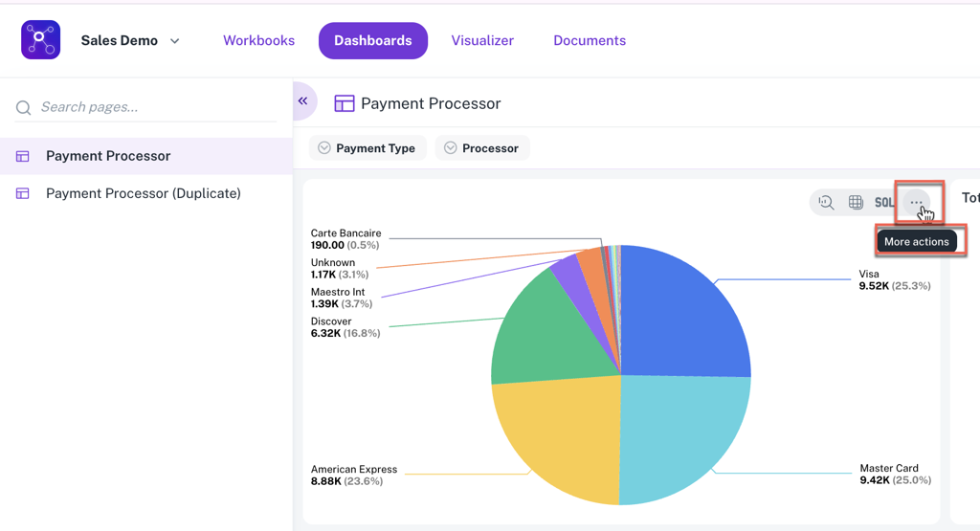Expand the Payment Type filter
Viewport: 980px width, 531px height.
click(367, 148)
